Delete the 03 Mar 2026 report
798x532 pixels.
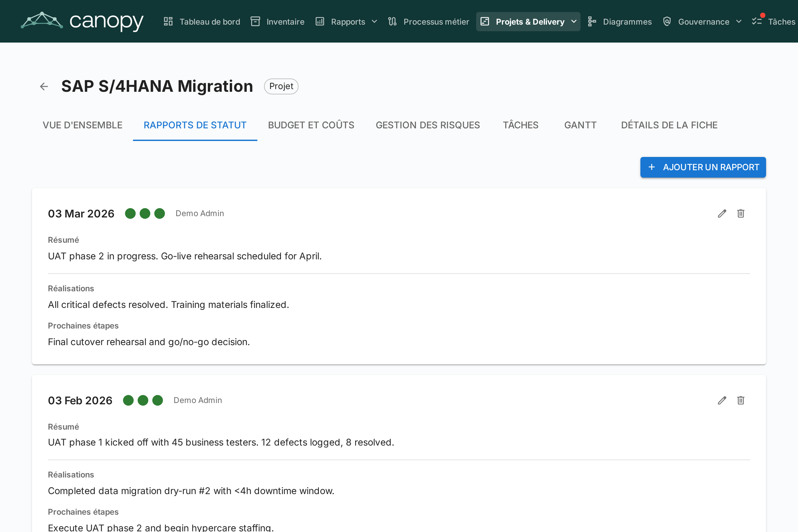pos(741,213)
